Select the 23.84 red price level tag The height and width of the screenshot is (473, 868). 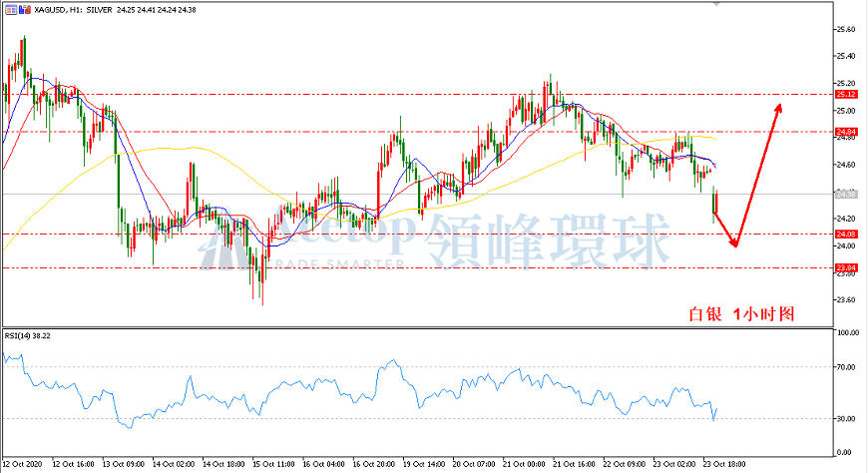pos(846,268)
